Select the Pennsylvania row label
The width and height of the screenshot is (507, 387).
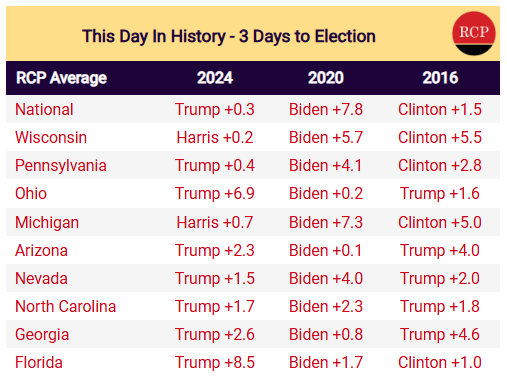click(x=61, y=166)
